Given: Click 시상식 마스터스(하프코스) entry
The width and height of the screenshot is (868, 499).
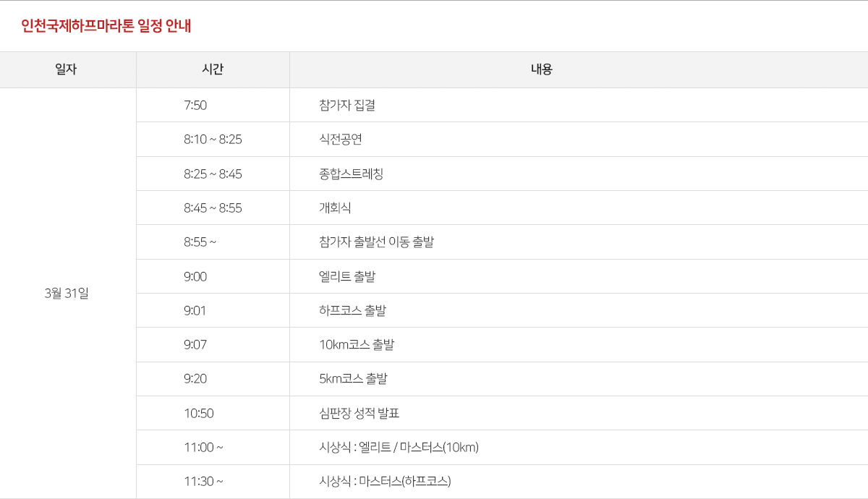Looking at the screenshot, I should pos(385,481).
